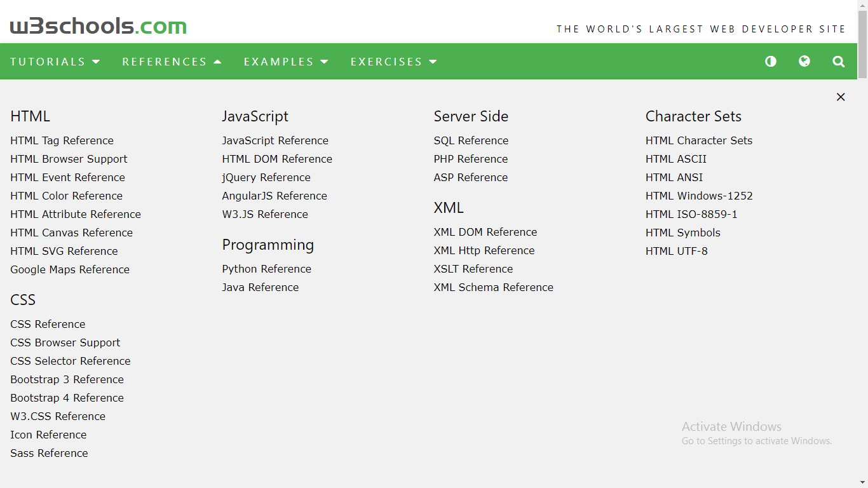
Task: Open HTML Color Reference
Action: (x=66, y=196)
